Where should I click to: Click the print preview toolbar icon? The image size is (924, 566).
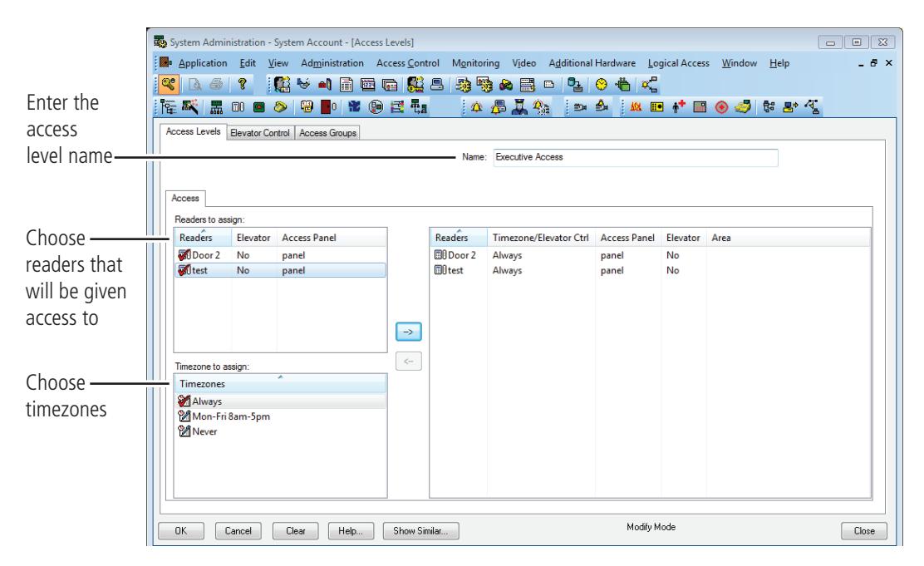(194, 84)
